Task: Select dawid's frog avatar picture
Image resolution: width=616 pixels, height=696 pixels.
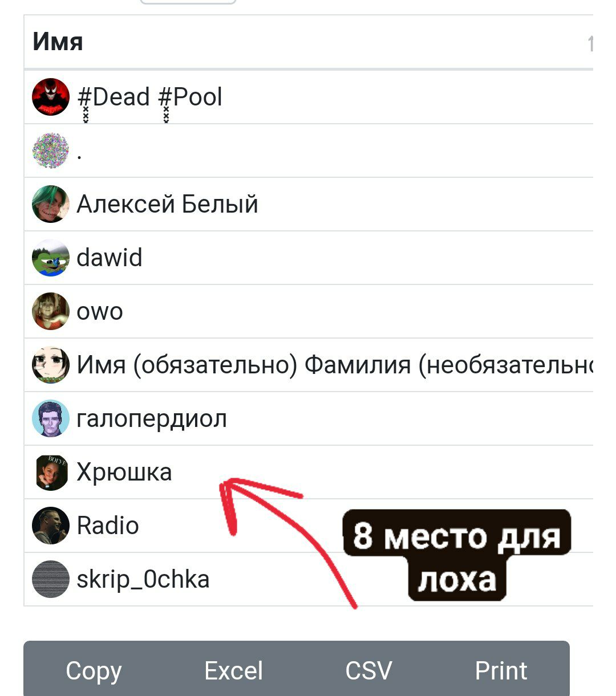Action: coord(50,258)
